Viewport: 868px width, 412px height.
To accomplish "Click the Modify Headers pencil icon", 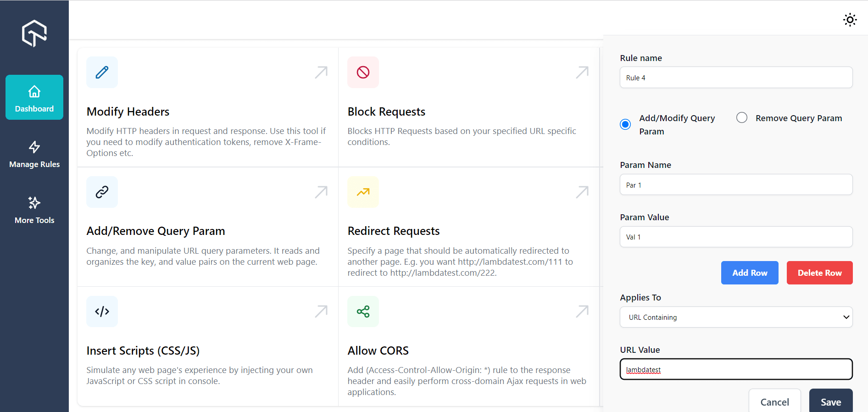I will tap(102, 72).
